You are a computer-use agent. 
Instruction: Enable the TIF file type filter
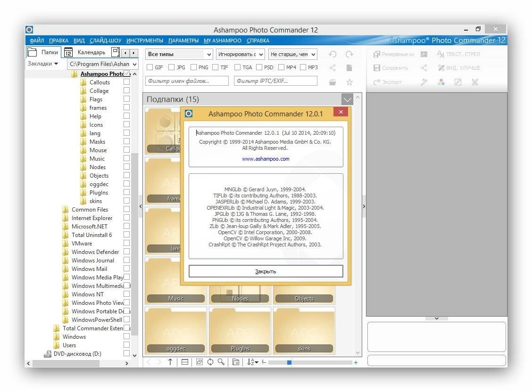(216, 67)
